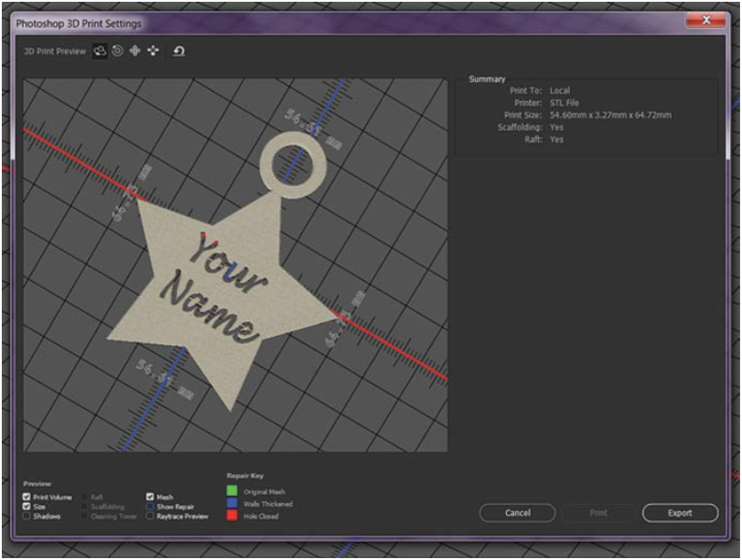
Task: Enable the Show Repair option
Action: coord(150,507)
